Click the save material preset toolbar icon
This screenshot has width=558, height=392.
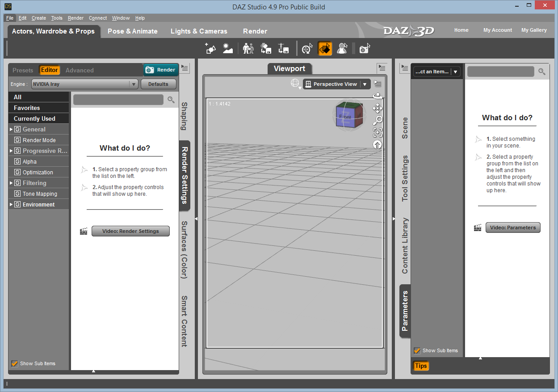(266, 48)
